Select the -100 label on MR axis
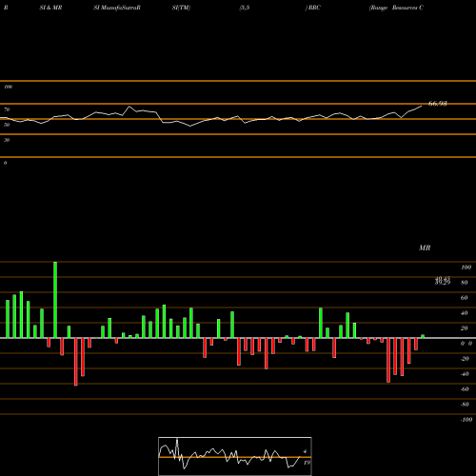Image resolution: width=476 pixels, height=476 pixels. pyautogui.click(x=466, y=420)
